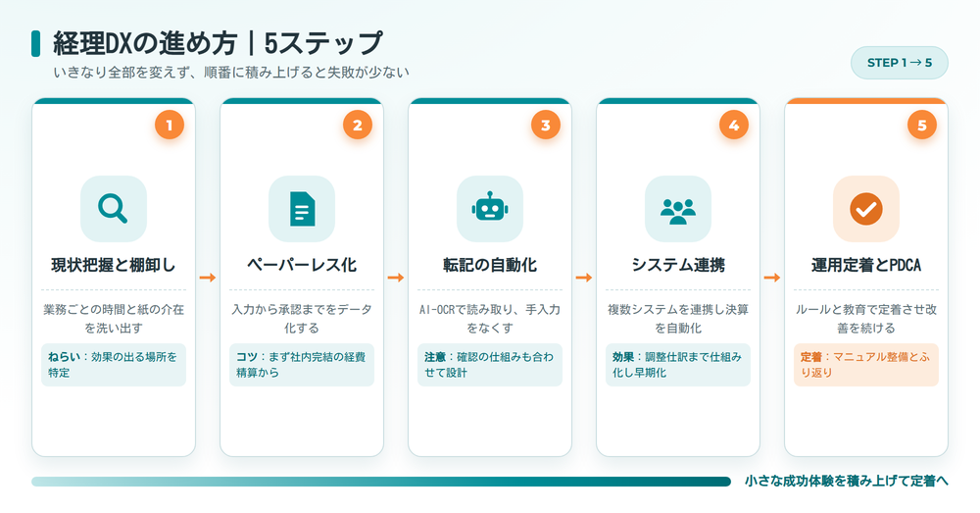Click the コツ：まず社内完結の経費精算から note box
The image size is (980, 513).
pyautogui.click(x=302, y=365)
